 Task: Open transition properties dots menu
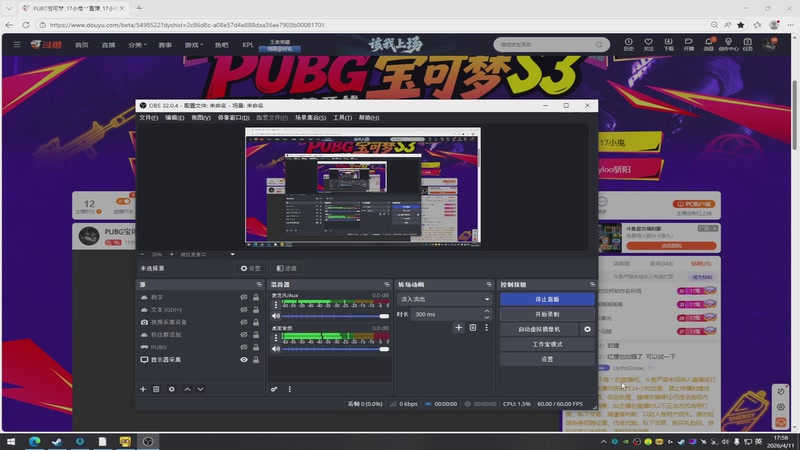coord(486,328)
